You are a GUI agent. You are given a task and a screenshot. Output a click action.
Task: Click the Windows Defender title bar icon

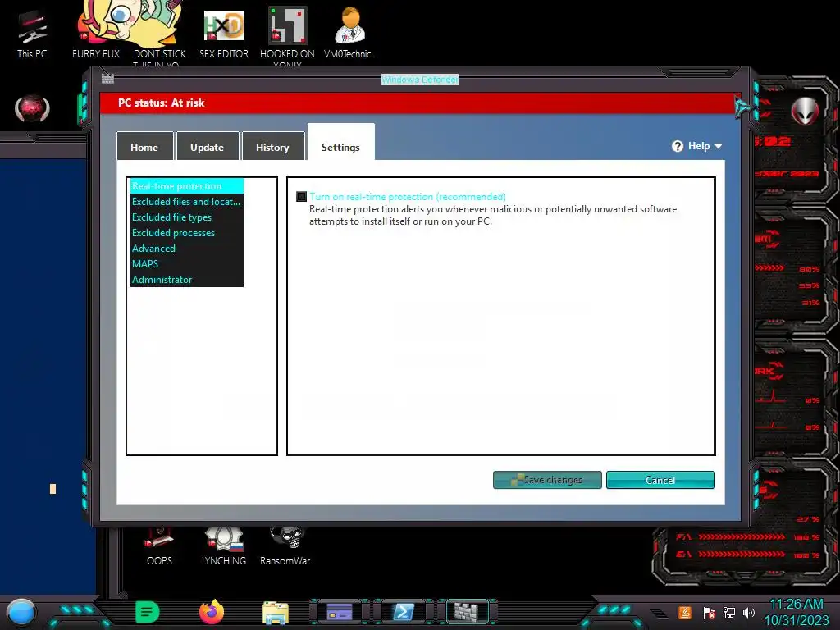click(107, 79)
